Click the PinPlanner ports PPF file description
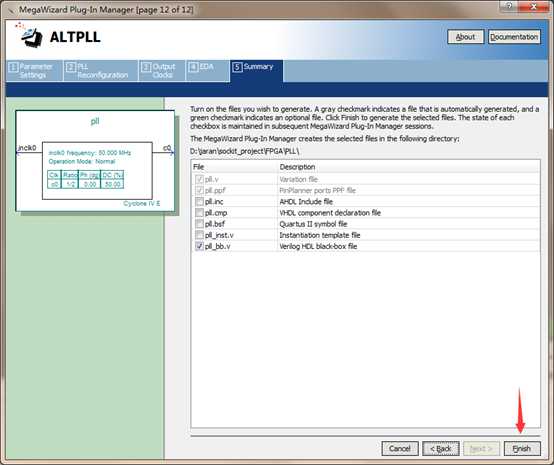 pyautogui.click(x=317, y=190)
